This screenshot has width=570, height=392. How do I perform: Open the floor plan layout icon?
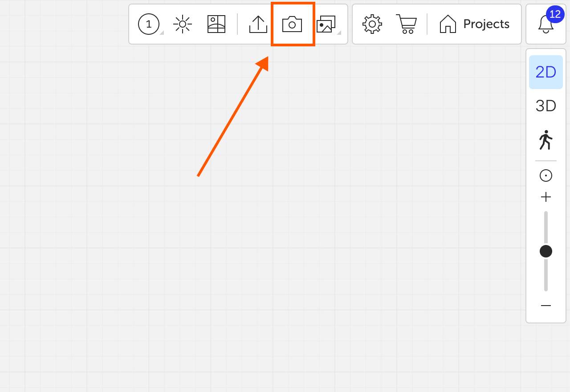[x=216, y=24]
